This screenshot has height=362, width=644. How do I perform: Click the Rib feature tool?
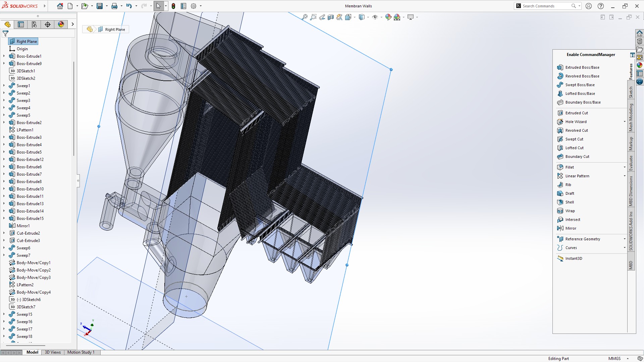tap(568, 184)
